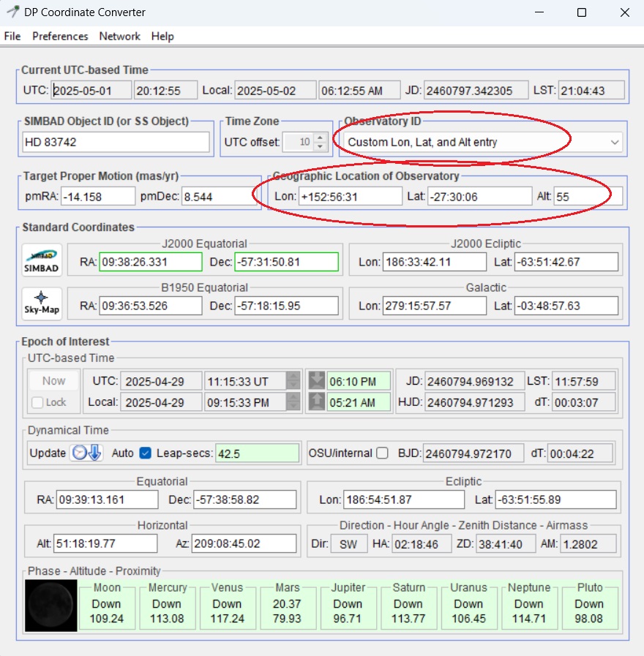Screen dimensions: 644x656
Task: Click the B1950 Equatorial Dec field
Action: 286,306
